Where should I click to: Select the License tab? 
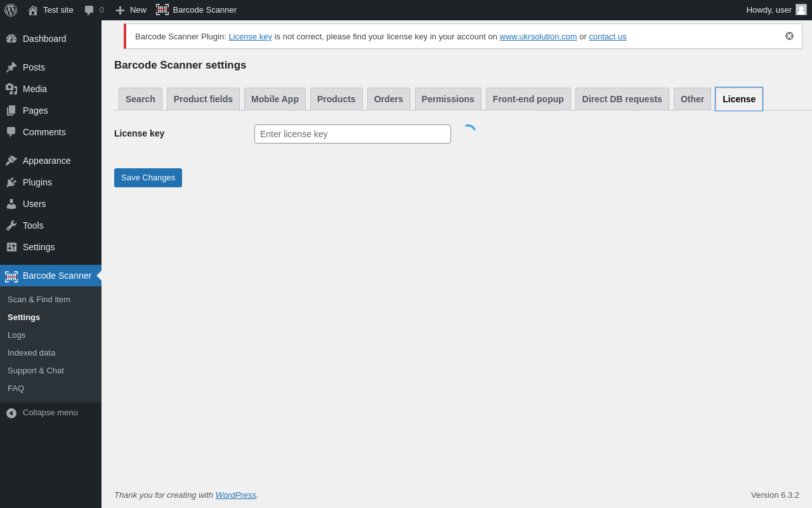click(x=739, y=99)
